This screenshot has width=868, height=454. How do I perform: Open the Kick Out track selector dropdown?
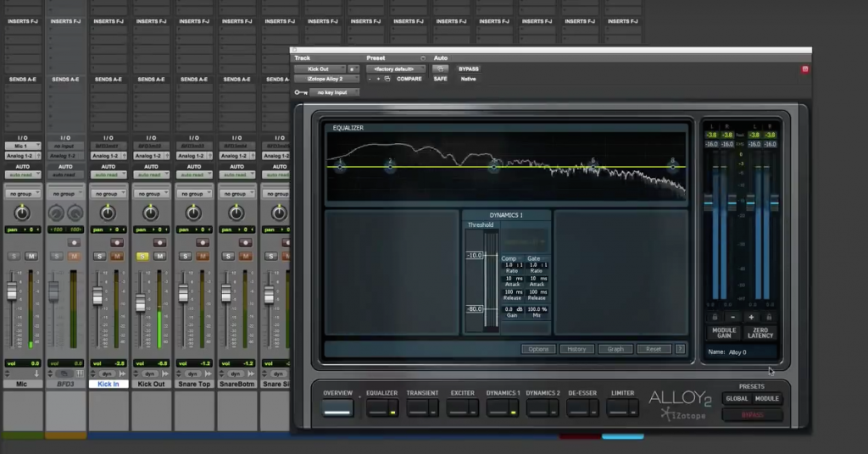point(319,69)
